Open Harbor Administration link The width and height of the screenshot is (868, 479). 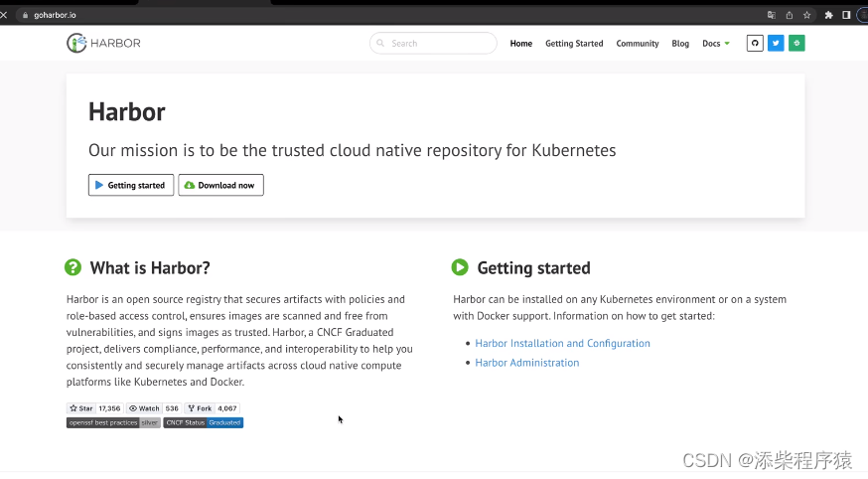527,363
